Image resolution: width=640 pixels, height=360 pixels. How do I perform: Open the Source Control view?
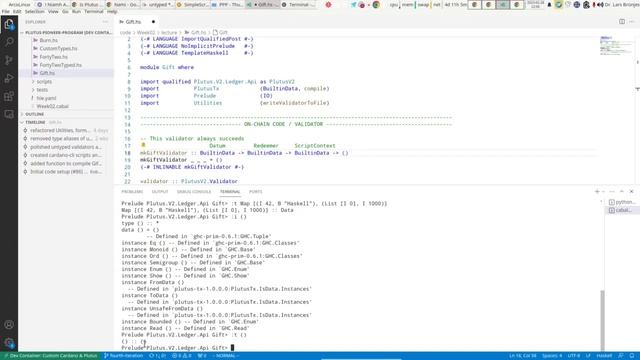coord(9,60)
